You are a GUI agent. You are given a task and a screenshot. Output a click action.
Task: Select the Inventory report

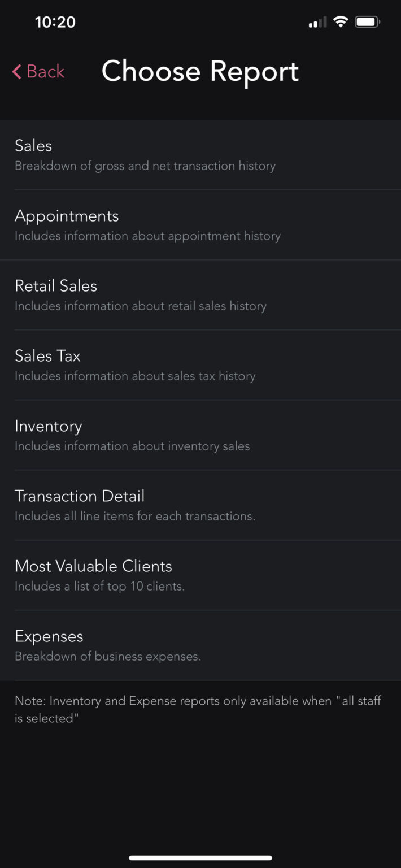pyautogui.click(x=49, y=426)
